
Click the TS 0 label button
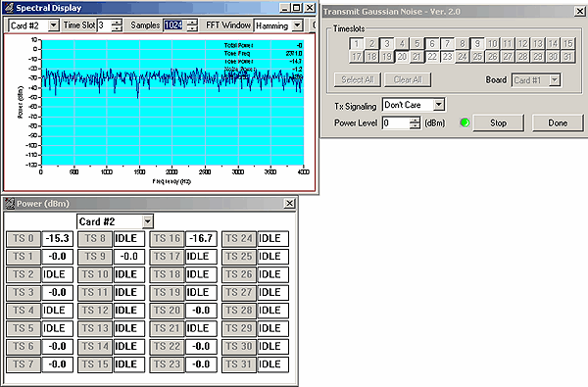click(x=24, y=238)
